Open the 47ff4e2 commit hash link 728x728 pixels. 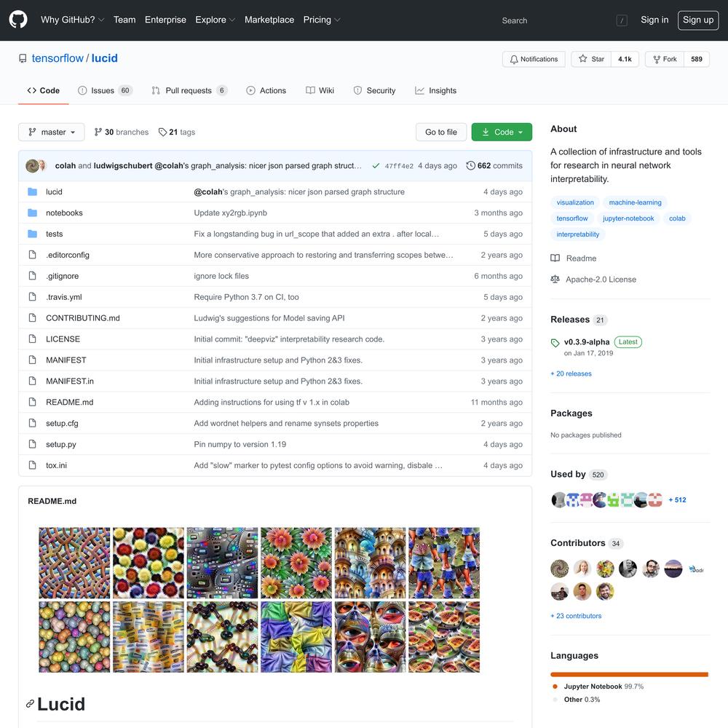point(399,166)
